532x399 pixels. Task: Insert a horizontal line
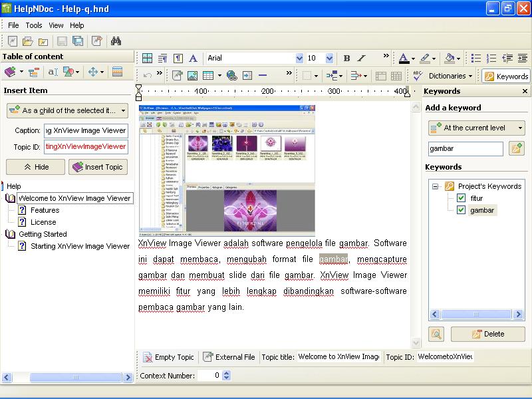pos(263,75)
